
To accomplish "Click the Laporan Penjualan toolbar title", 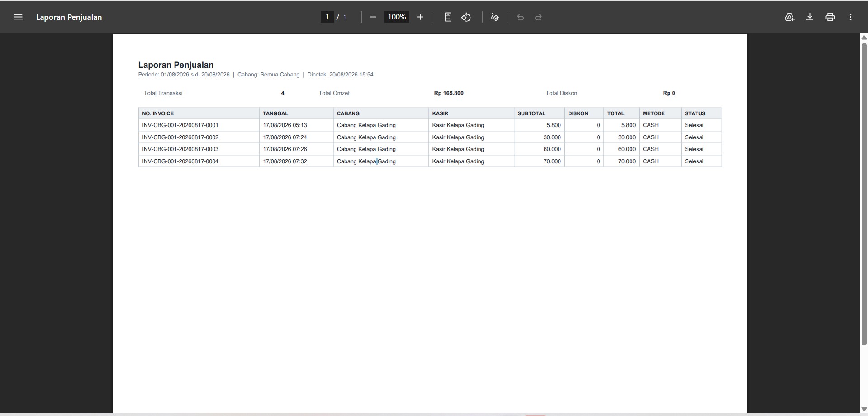I will click(x=69, y=17).
